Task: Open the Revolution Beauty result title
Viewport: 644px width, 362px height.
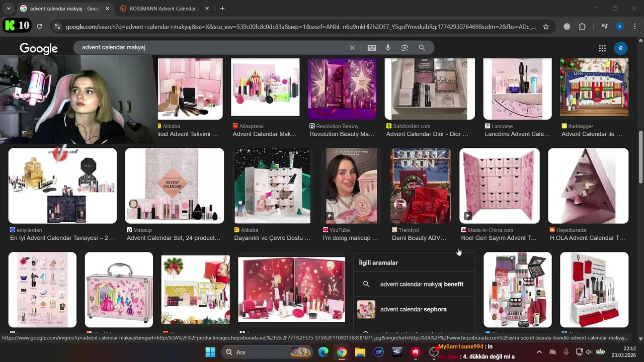Action: 342,134
